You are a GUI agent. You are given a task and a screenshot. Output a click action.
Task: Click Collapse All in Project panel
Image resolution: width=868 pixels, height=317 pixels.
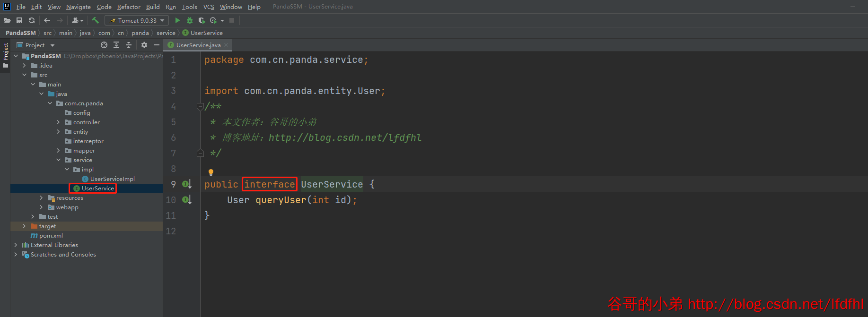(x=129, y=45)
